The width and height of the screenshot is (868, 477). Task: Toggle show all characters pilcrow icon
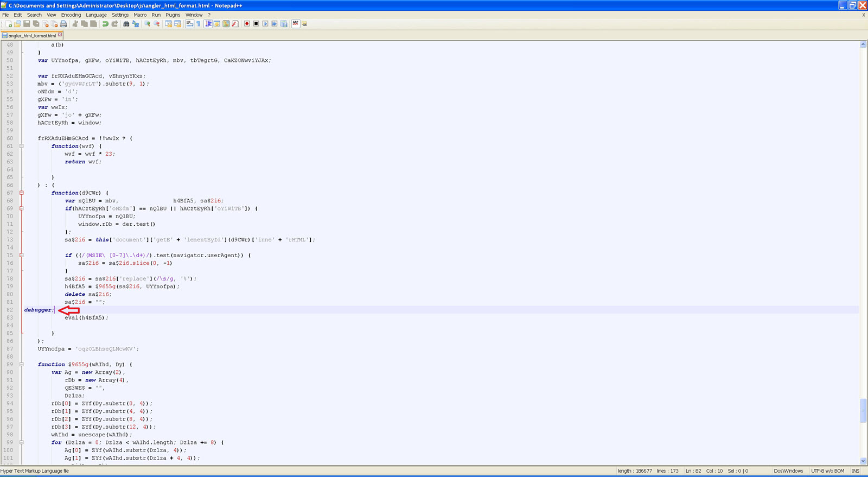coord(199,24)
